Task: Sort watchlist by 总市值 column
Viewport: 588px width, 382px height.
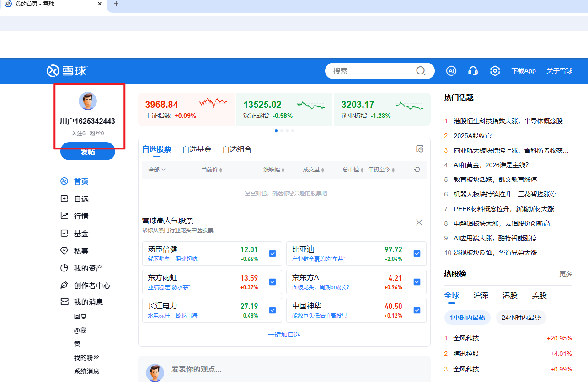Action: [353, 170]
